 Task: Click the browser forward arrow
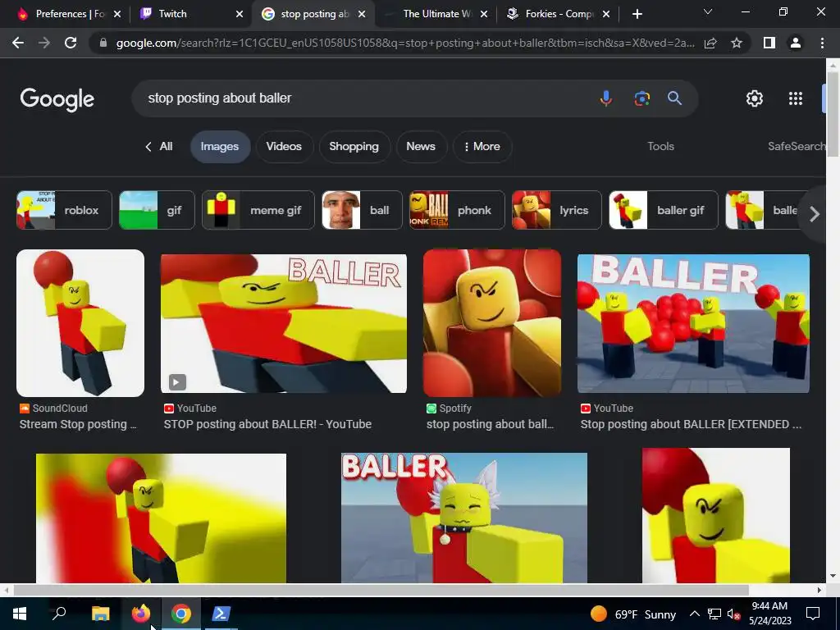(x=44, y=43)
